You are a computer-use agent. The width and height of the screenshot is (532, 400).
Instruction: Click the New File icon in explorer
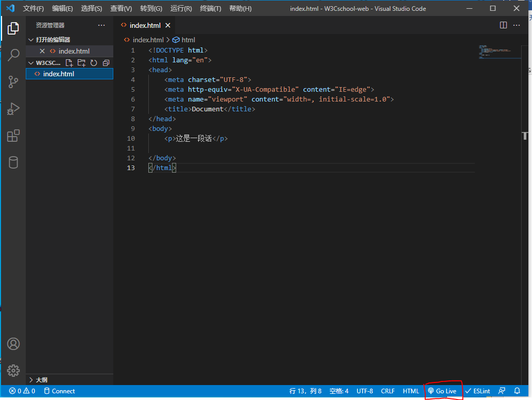click(70, 63)
